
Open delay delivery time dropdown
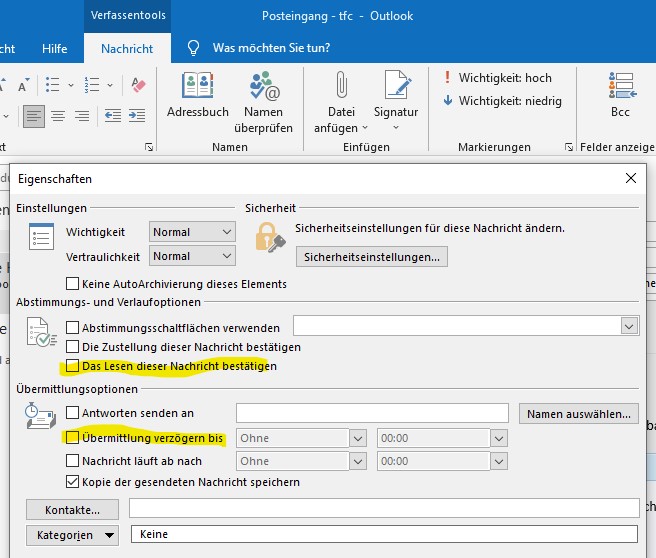pos(499,438)
